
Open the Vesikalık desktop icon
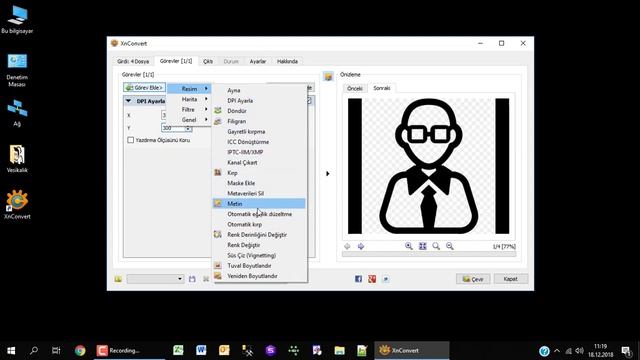pyautogui.click(x=17, y=158)
